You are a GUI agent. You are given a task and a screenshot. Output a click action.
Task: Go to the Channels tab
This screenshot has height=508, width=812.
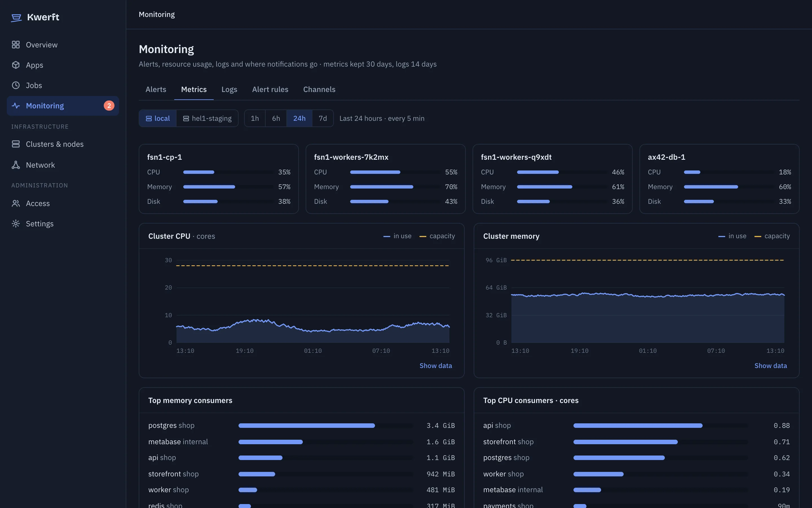(319, 89)
